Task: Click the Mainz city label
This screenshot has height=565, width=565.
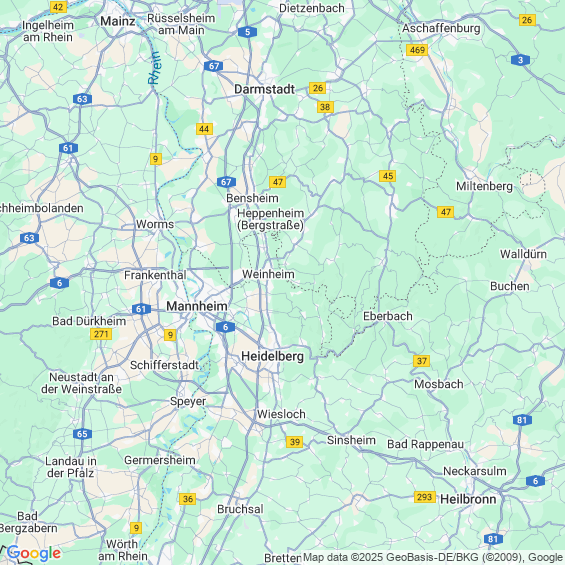Action: [118, 21]
